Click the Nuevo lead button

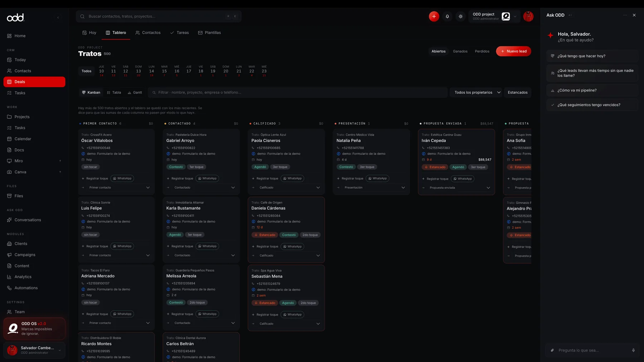(513, 51)
